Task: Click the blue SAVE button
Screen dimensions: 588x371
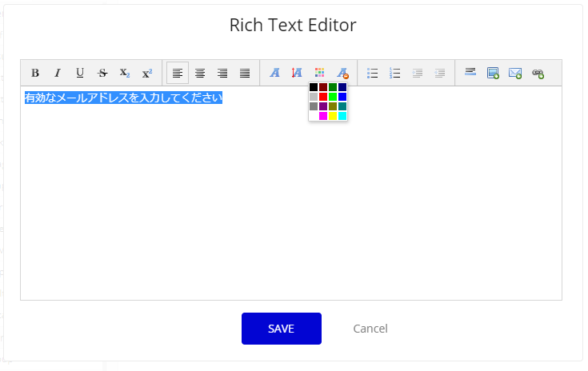Action: (x=282, y=329)
